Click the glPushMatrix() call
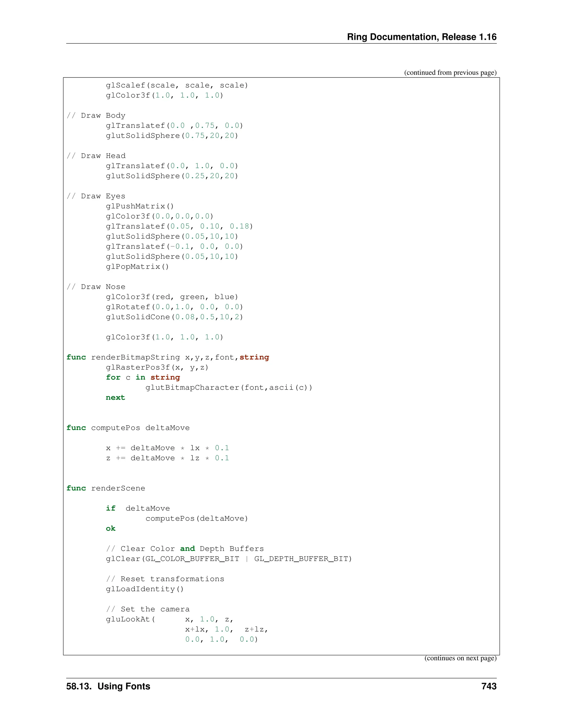563x728 pixels. tap(140, 206)
